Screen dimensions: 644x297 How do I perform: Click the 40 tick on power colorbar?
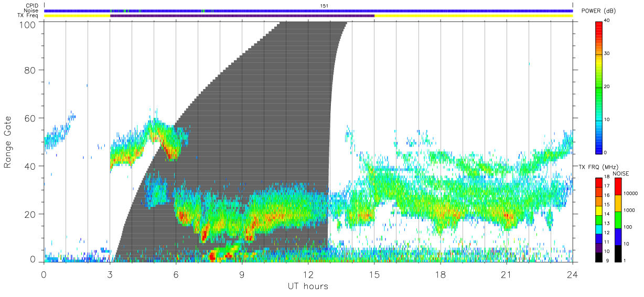(x=607, y=20)
